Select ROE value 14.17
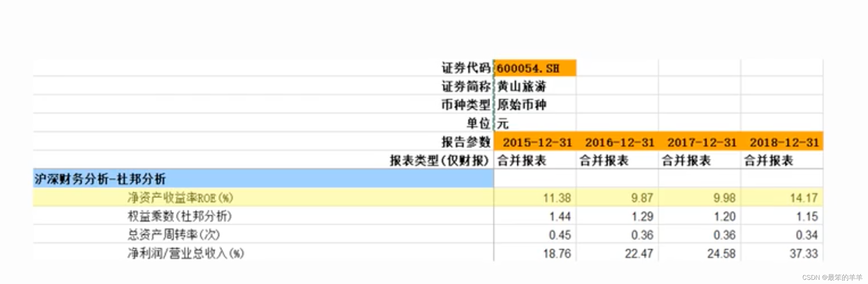This screenshot has width=868, height=284. [804, 198]
